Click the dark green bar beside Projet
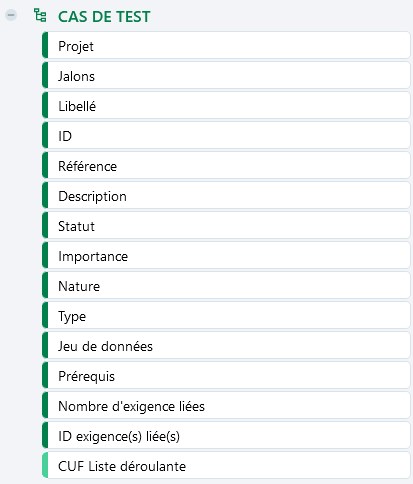The height and width of the screenshot is (484, 413). point(45,46)
